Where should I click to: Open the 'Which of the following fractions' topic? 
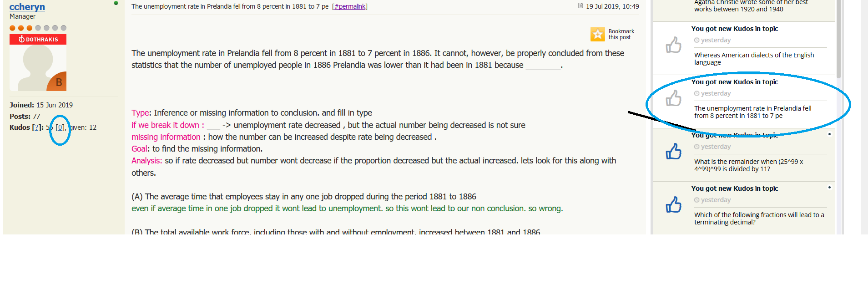[759, 219]
